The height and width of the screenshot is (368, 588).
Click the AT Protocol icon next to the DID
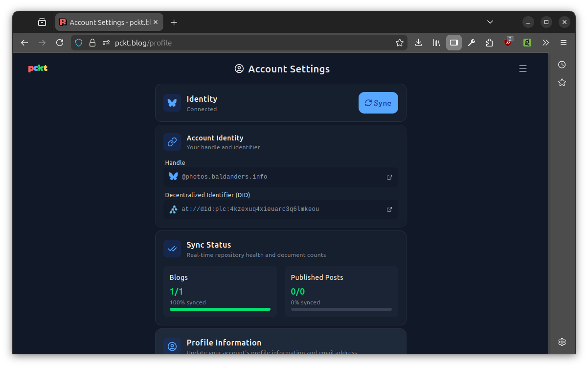click(x=173, y=209)
